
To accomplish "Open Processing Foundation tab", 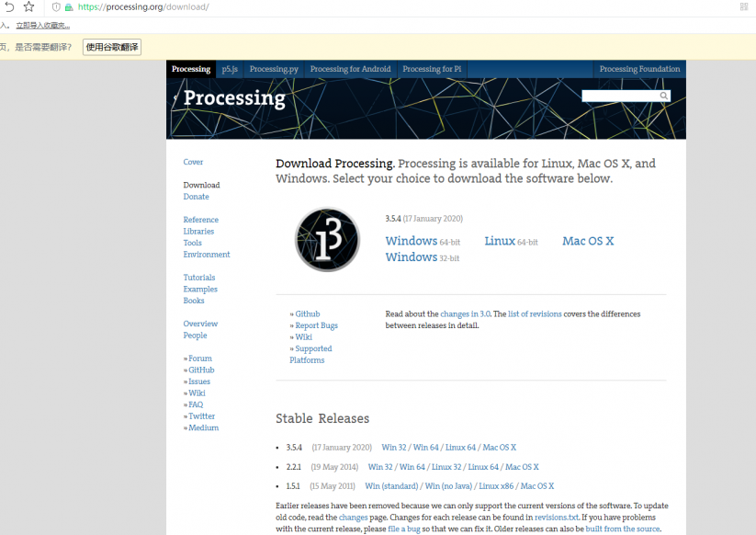I will 640,69.
